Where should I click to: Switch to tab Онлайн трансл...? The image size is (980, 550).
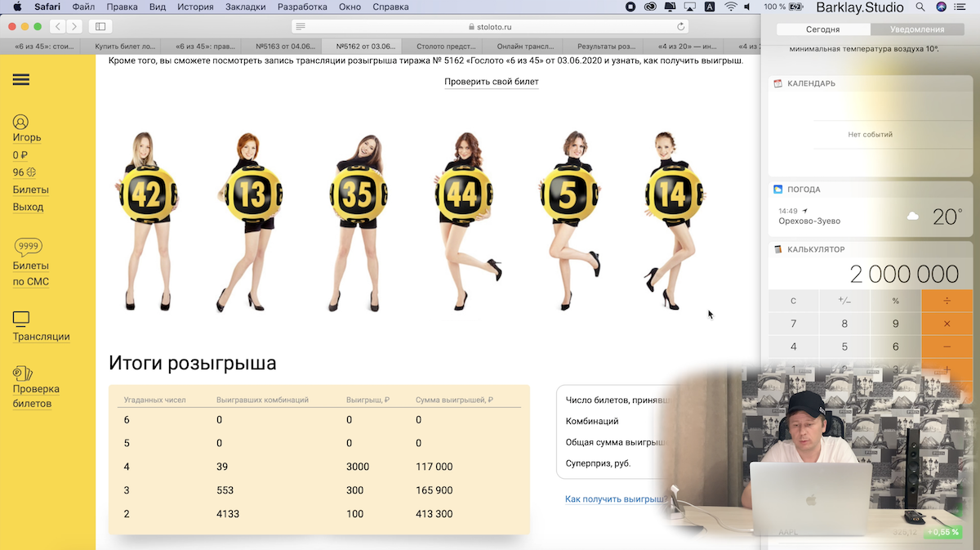pyautogui.click(x=524, y=47)
